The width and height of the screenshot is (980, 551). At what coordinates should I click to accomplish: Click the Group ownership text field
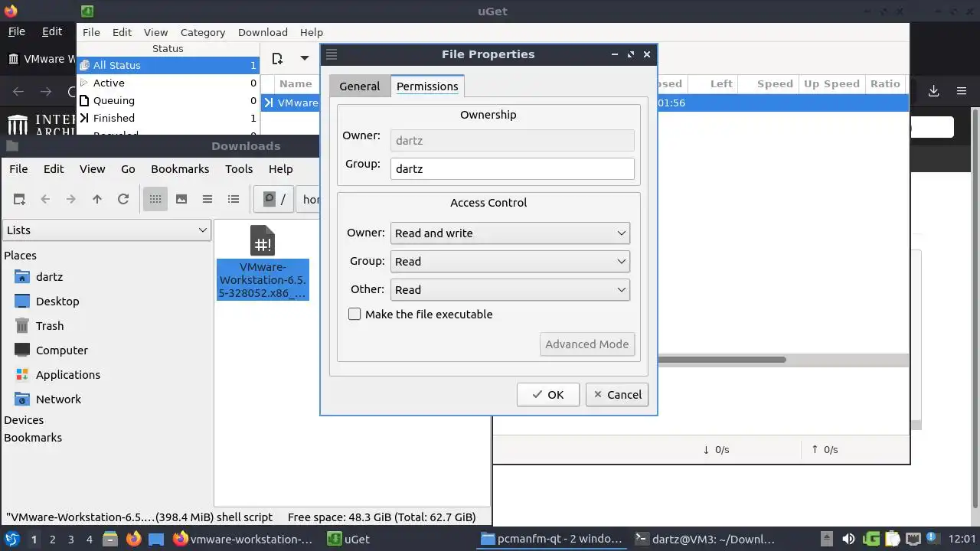point(512,168)
